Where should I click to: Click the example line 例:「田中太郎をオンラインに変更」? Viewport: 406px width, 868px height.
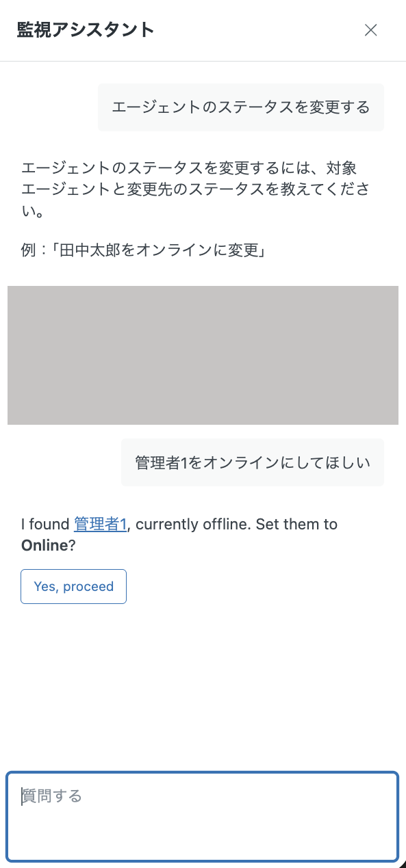pos(144,250)
